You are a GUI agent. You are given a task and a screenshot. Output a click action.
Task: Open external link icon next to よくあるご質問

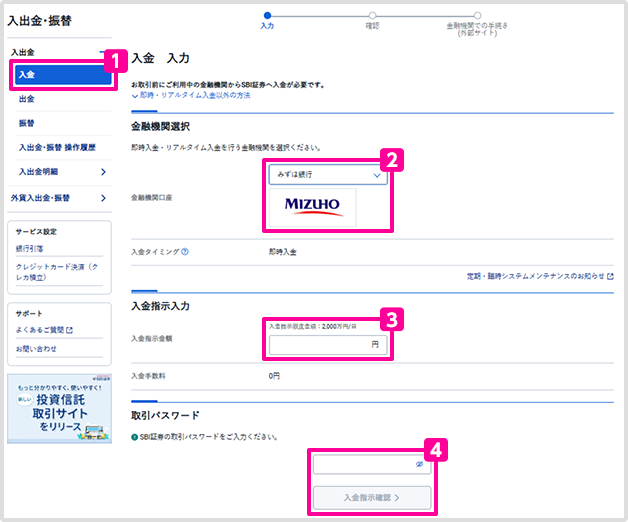(69, 330)
